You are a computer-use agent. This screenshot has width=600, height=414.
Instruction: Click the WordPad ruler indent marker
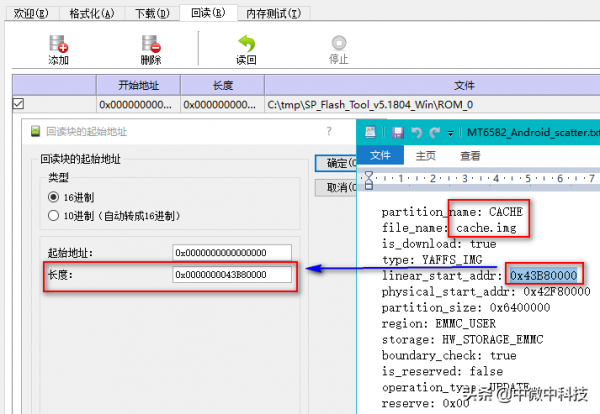[368, 180]
